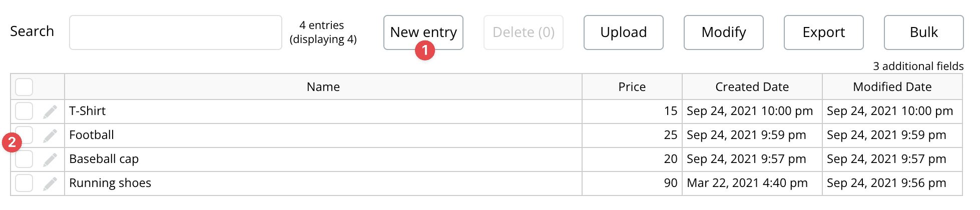
Task: Toggle the select-all checkbox in header
Action: point(24,87)
